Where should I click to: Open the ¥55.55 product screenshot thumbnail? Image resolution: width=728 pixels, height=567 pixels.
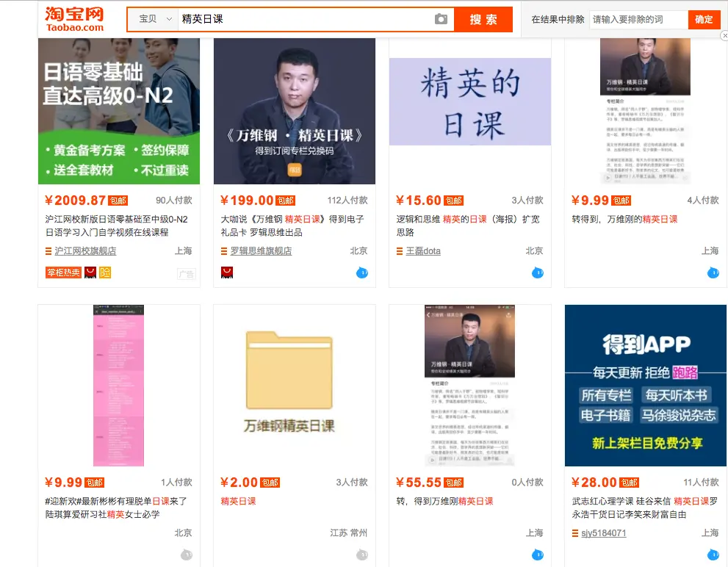(x=470, y=386)
